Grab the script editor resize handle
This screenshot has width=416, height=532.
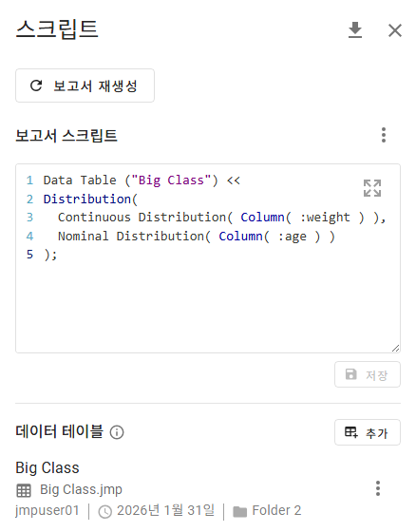coord(396,348)
